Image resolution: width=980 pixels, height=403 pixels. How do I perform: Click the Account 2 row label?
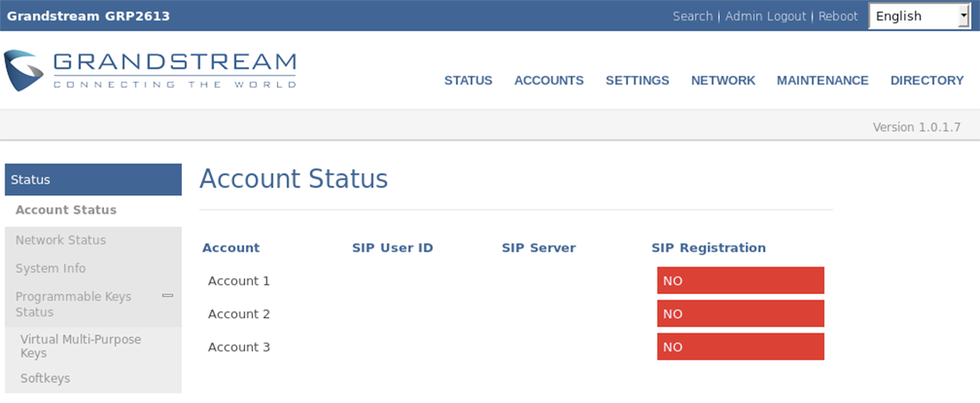(x=239, y=314)
